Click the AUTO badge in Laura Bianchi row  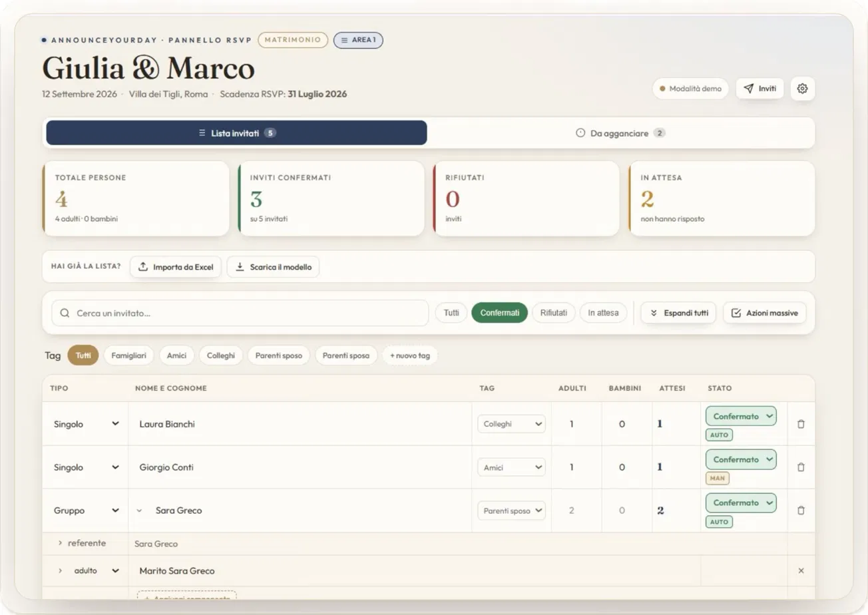719,435
